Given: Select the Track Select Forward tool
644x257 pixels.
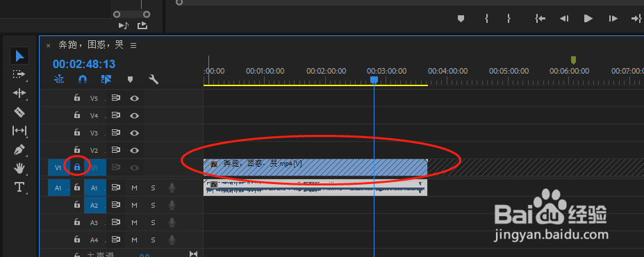Looking at the screenshot, I should point(19,74).
